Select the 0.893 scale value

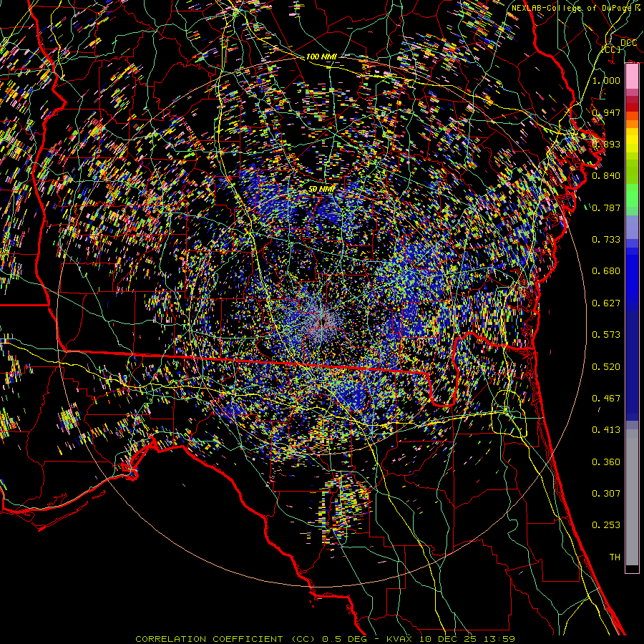pos(606,144)
